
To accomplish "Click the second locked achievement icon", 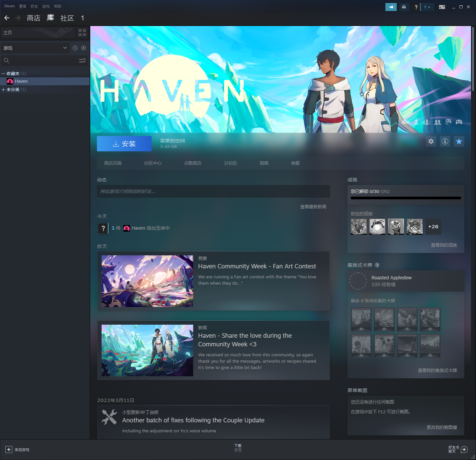I will (377, 227).
